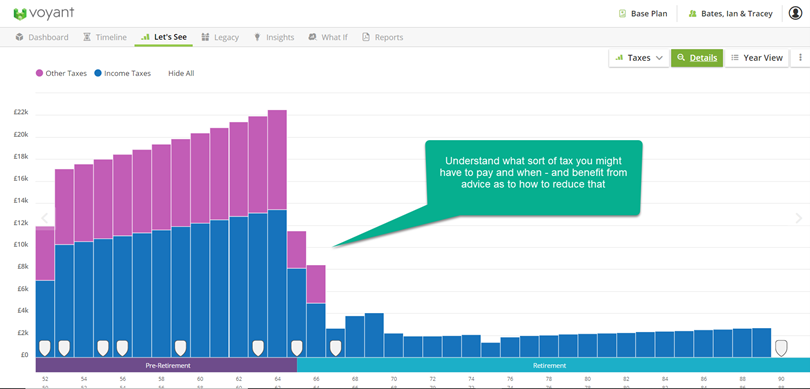Open the user profile icon
This screenshot has width=810, height=389.
796,13
